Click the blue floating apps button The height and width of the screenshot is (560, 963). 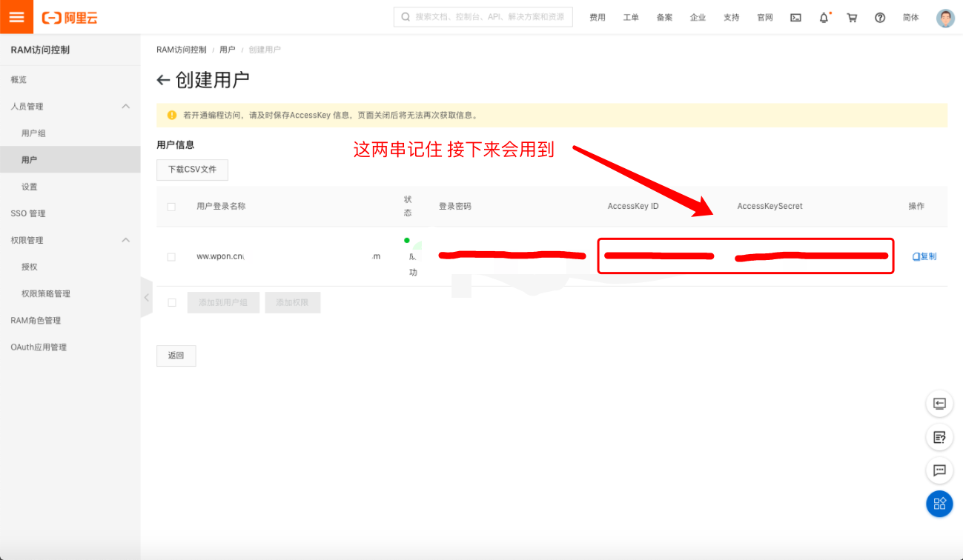pos(939,504)
